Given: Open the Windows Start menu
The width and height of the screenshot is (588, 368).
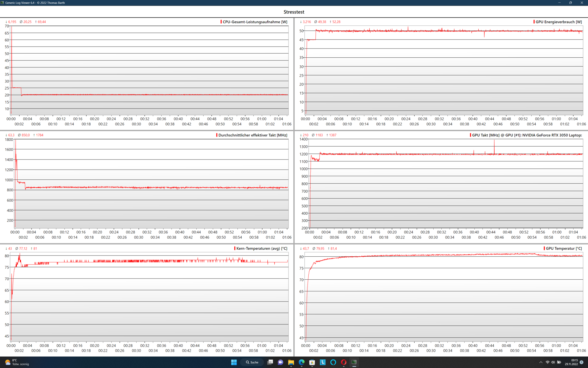Looking at the screenshot, I should pos(234,362).
